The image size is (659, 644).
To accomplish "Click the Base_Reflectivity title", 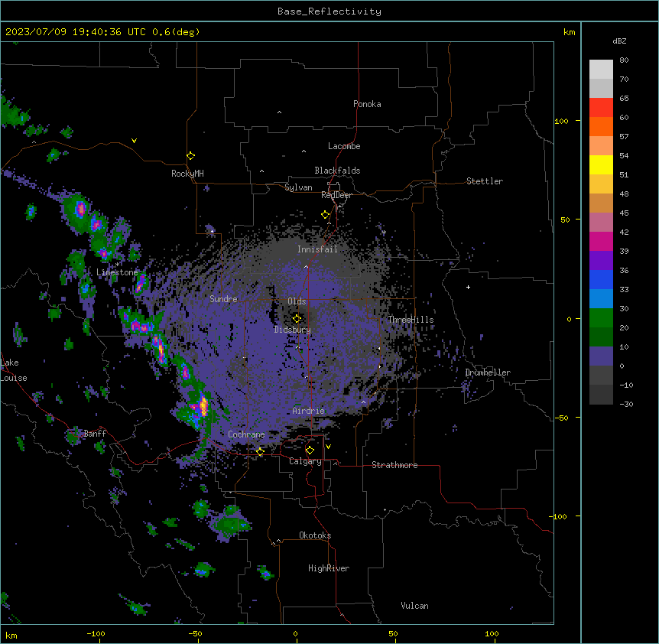I will (329, 11).
